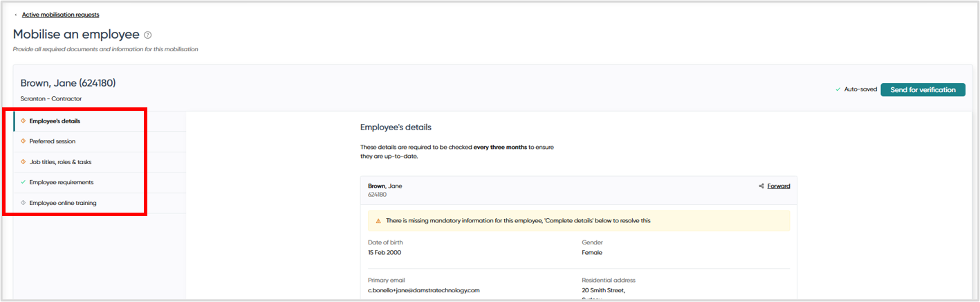Click the status icon beside Employee's details
This screenshot has width=980, height=302.
(x=24, y=121)
